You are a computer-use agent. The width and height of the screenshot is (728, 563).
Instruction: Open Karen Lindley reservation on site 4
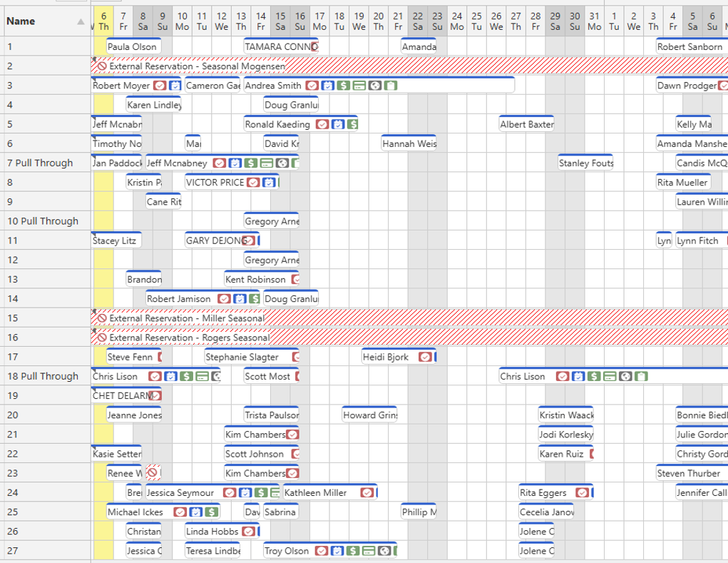[154, 105]
